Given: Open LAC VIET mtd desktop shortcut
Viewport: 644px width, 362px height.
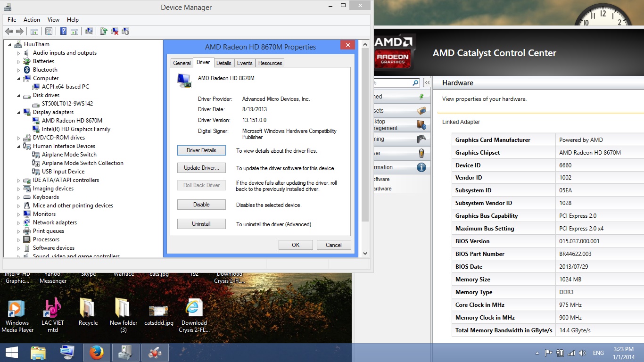Looking at the screenshot, I should (52, 316).
